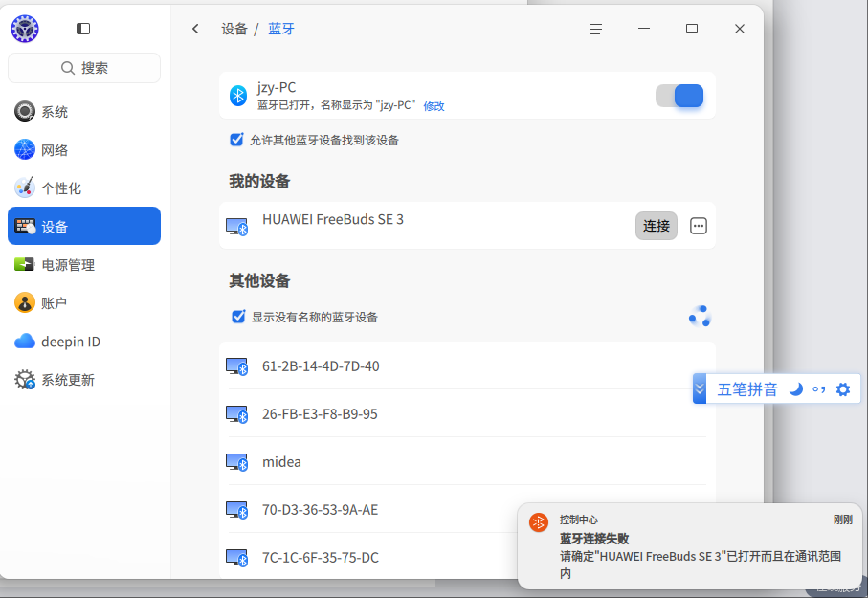Open more options for HUAWEI FreeBuds SE 3

click(x=698, y=226)
